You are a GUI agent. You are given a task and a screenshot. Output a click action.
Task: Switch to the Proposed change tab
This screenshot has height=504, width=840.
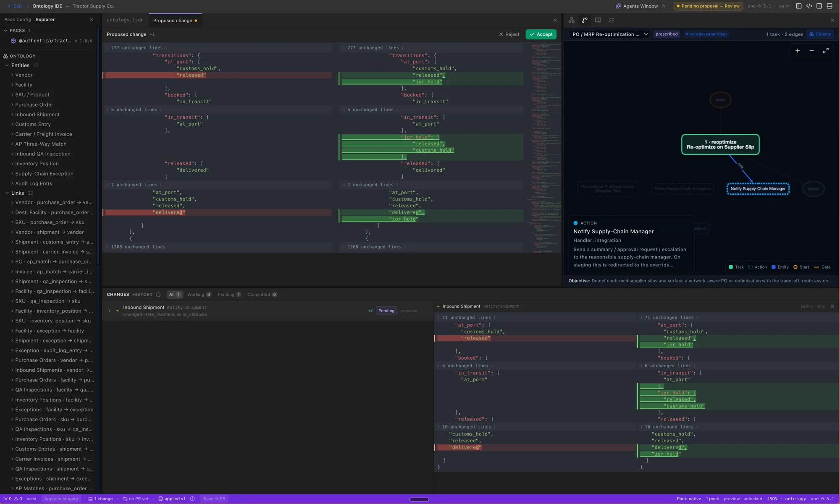tap(175, 21)
